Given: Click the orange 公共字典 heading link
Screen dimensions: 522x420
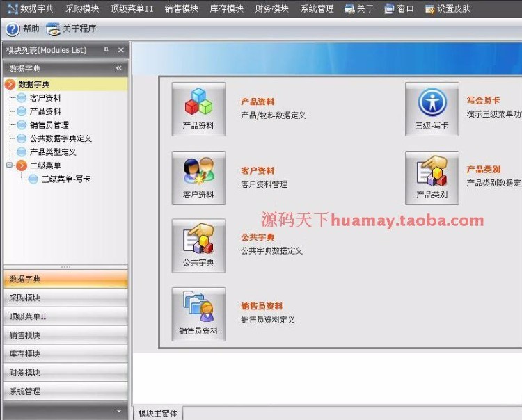Looking at the screenshot, I should pos(258,237).
